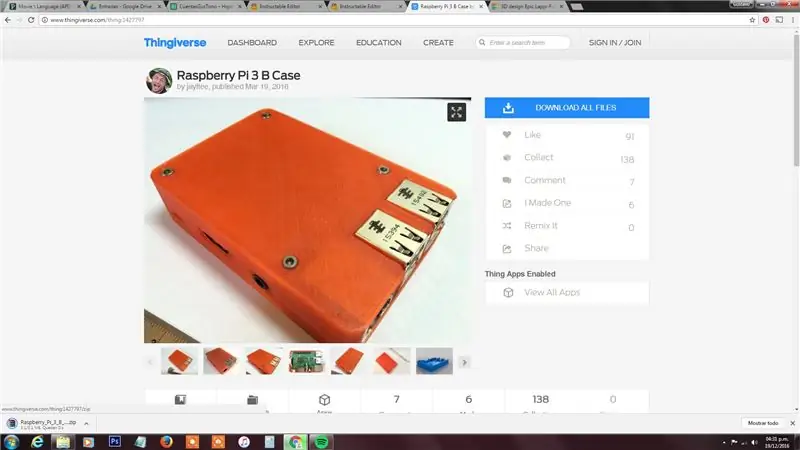Open the DASHBOARD menu item
Viewport: 800px width, 450px height.
click(x=252, y=43)
